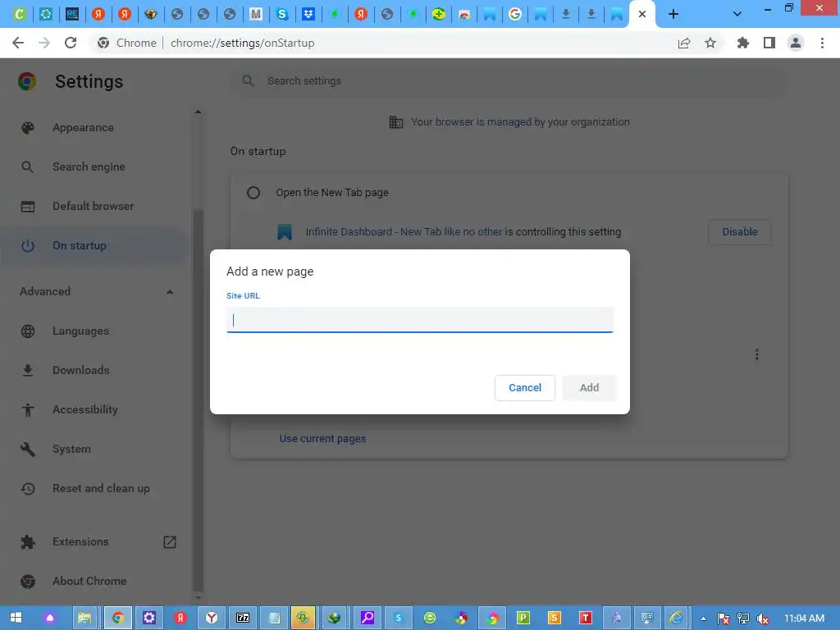Click the Add button in dialog
840x630 pixels.
589,388
